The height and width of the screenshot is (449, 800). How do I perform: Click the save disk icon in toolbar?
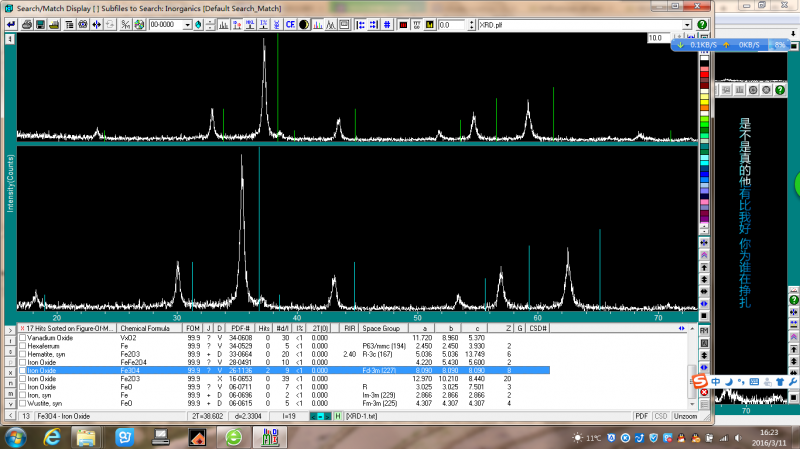pyautogui.click(x=38, y=24)
